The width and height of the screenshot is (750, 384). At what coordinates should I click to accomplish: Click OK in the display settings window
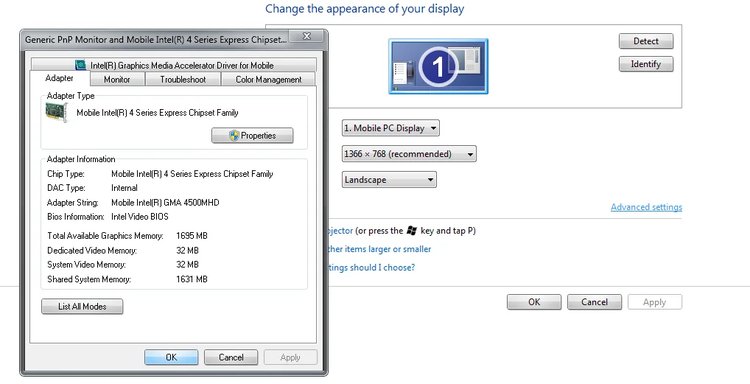534,302
